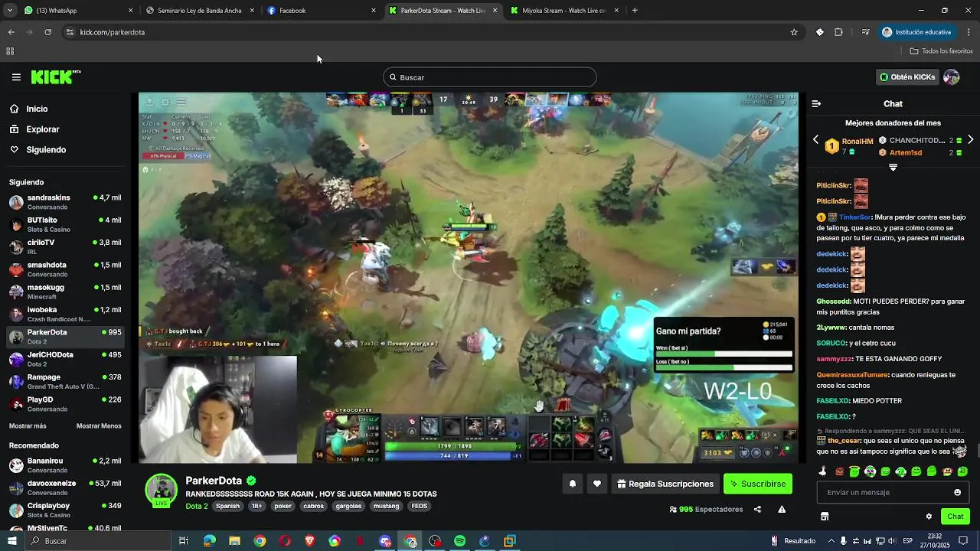980x551 pixels.
Task: Click the KICK logo
Action: pyautogui.click(x=56, y=77)
